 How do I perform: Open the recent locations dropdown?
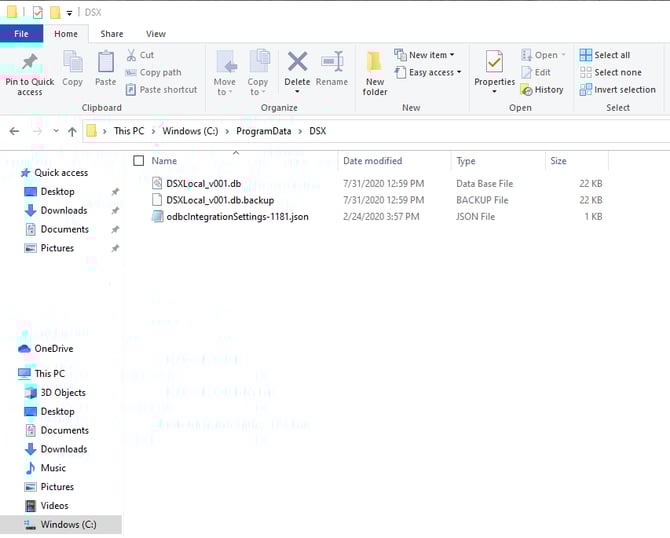tap(56, 131)
